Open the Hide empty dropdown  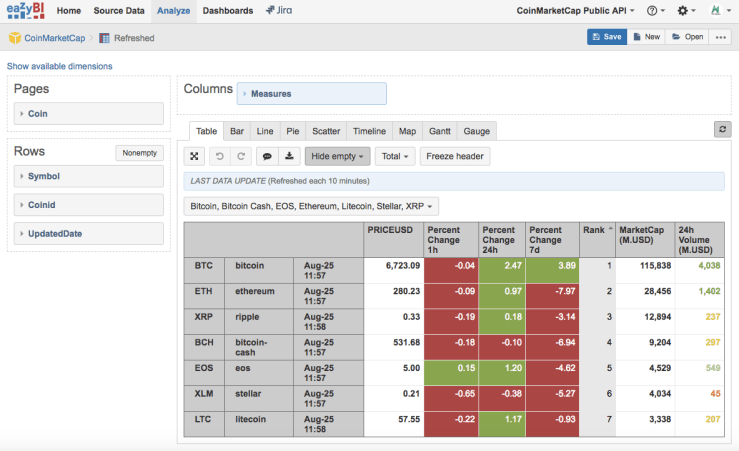(x=337, y=156)
